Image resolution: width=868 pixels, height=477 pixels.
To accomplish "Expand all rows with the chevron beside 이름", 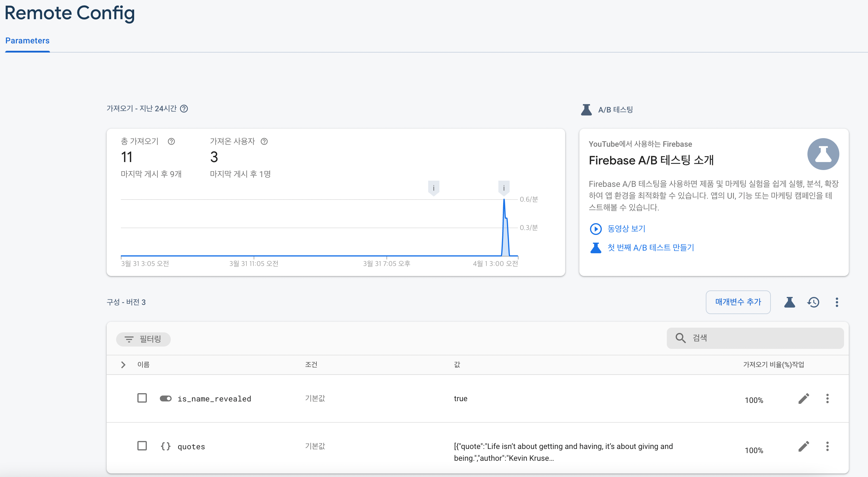I will coord(123,365).
